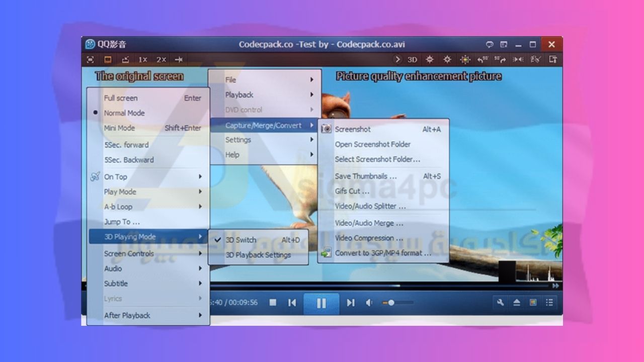Open the toolbox wrench icon
This screenshot has height=362, width=644.
click(500, 302)
